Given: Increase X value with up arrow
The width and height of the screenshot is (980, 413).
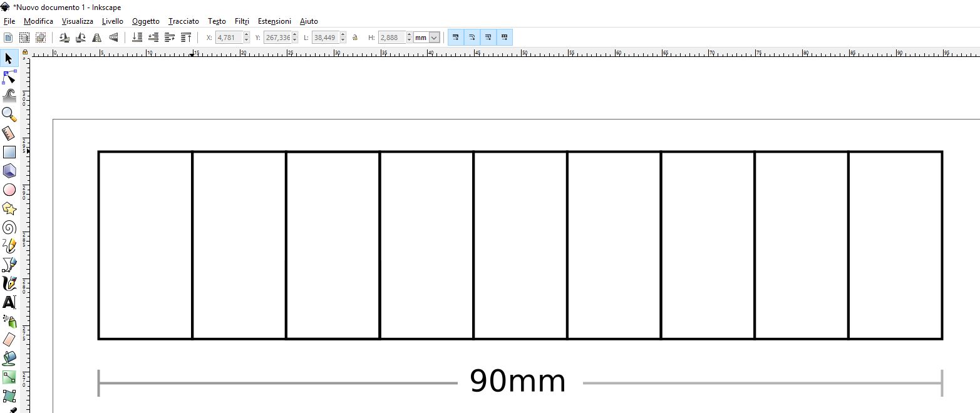Looking at the screenshot, I should pos(247,35).
